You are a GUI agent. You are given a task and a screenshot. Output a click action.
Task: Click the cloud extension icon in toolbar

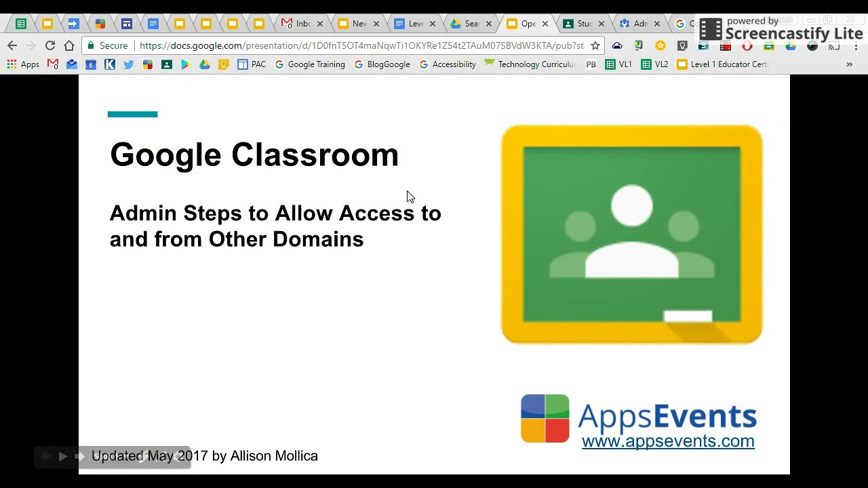[617, 45]
